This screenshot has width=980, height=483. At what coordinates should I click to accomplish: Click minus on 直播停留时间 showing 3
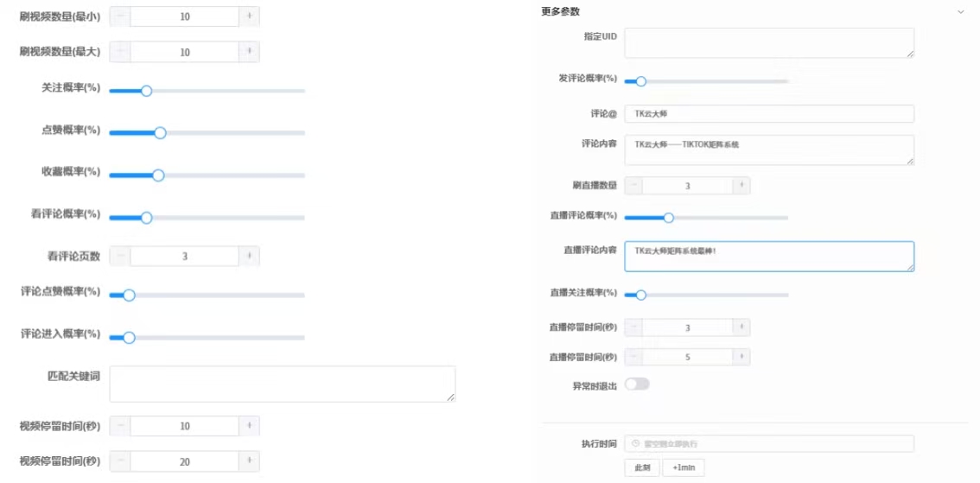pyautogui.click(x=634, y=327)
